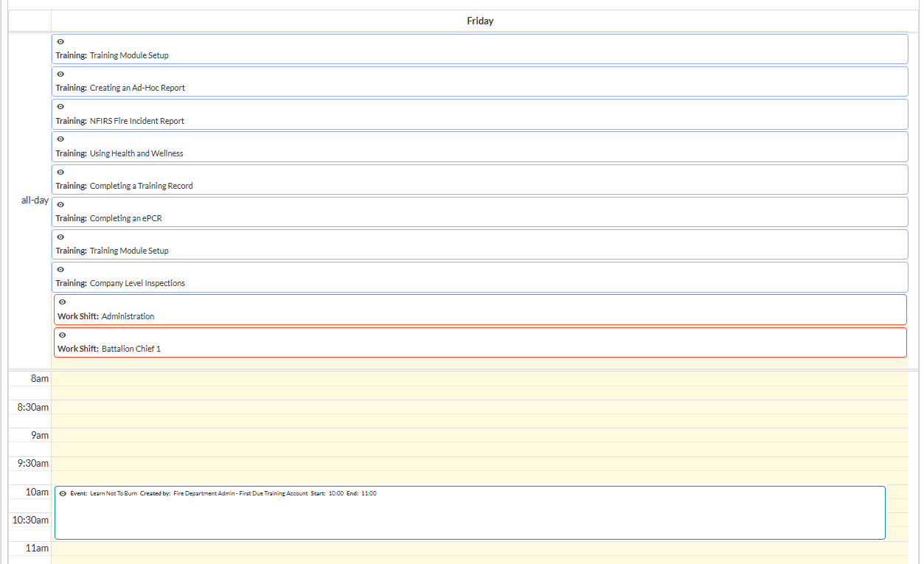
Task: Open the Creating an Ad-Hoc Report training title
Action: coord(137,88)
